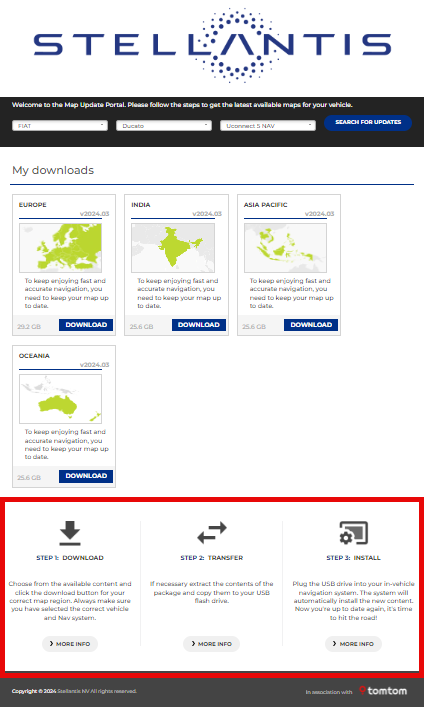Download the Oceania map
This screenshot has height=707, width=424.
click(86, 476)
